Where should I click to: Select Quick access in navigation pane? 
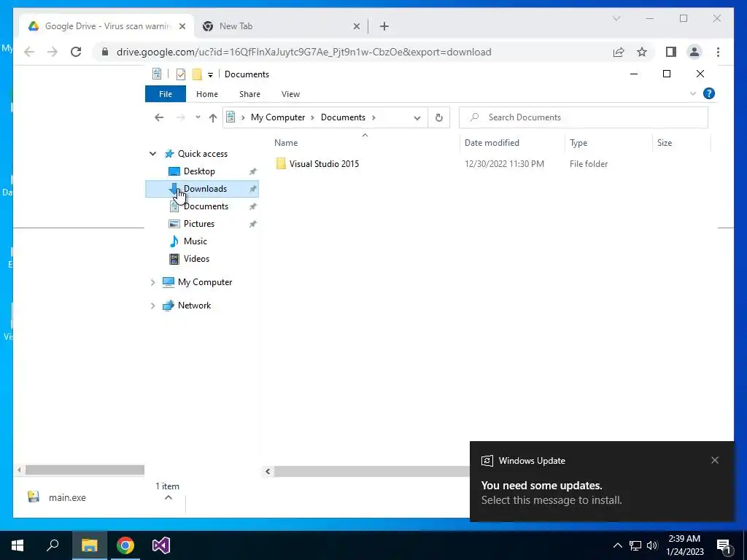click(203, 154)
